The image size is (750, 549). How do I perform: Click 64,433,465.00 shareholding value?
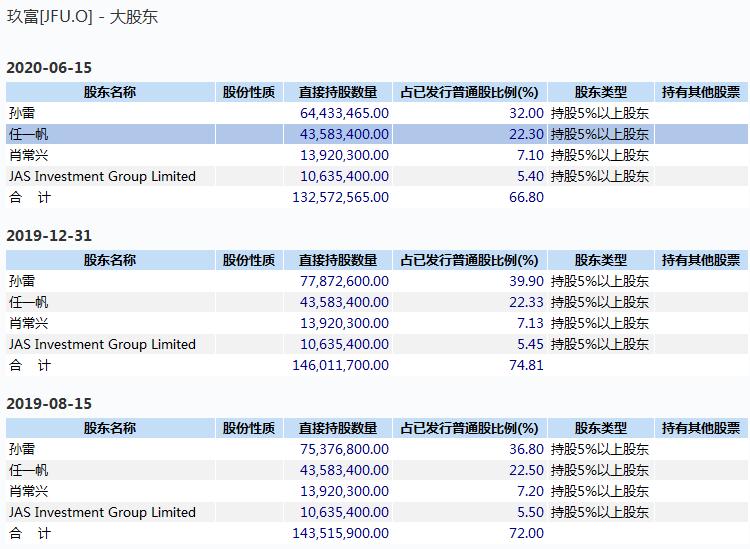[x=344, y=113]
